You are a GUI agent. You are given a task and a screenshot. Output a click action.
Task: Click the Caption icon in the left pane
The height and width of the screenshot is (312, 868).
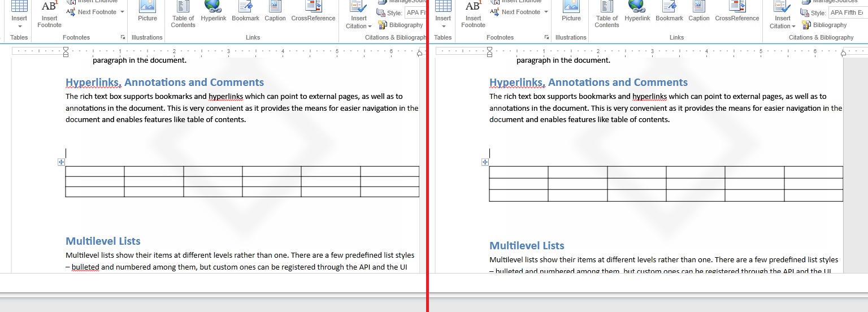[275, 6]
